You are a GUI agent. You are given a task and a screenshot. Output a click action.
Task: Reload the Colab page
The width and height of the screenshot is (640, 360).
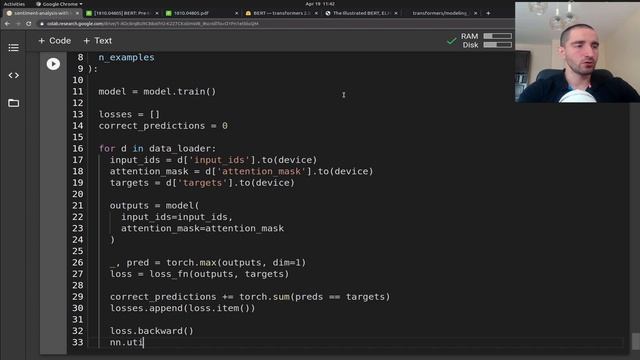click(29, 24)
